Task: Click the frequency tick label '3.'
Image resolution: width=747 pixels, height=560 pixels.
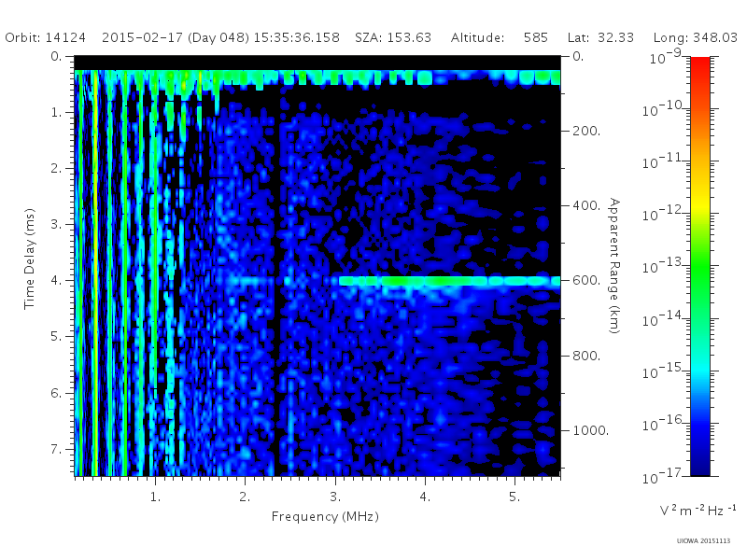Action: tap(335, 497)
